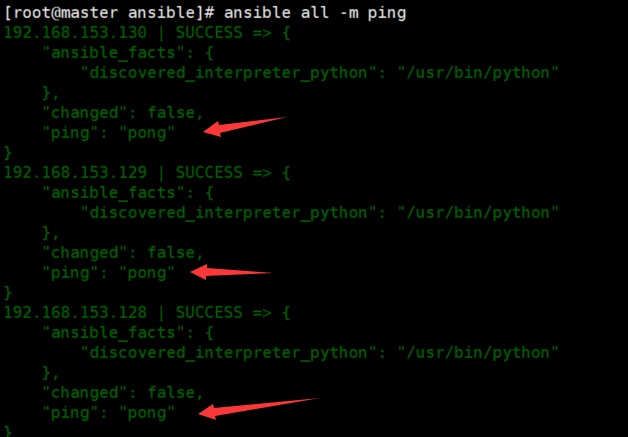The image size is (628, 437).
Task: Click SUCCESS on the 192.168.153.130 line
Action: (209, 32)
